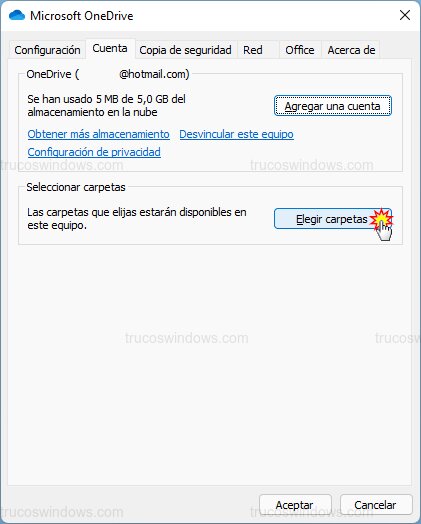This screenshot has height=524, width=421.
Task: Click the OneDrive hotmail.com account label
Action: [108, 74]
